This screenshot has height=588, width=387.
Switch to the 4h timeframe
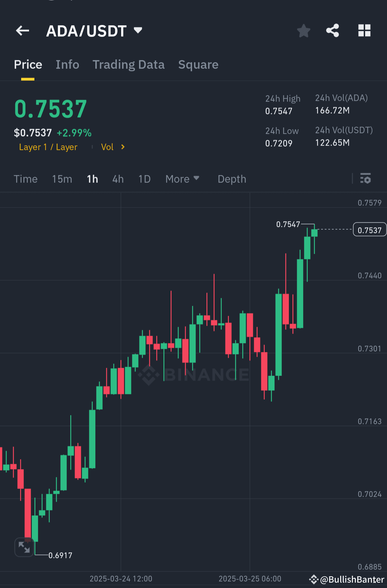(x=118, y=179)
